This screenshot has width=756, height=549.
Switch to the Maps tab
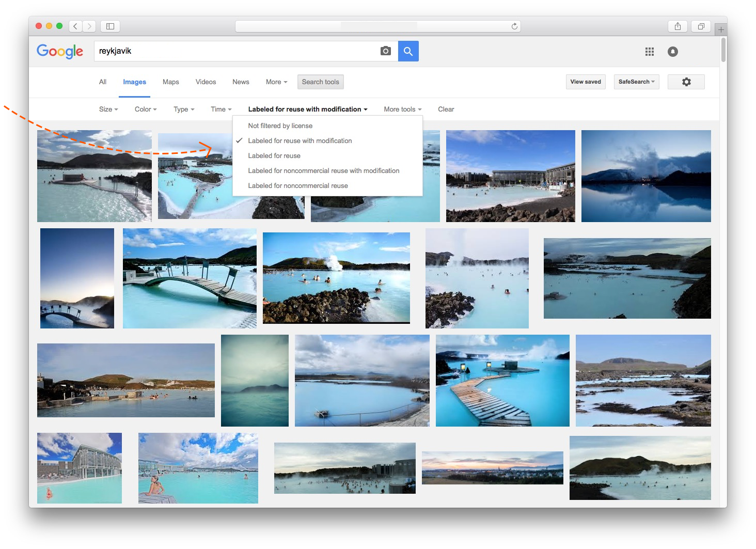[x=170, y=82]
